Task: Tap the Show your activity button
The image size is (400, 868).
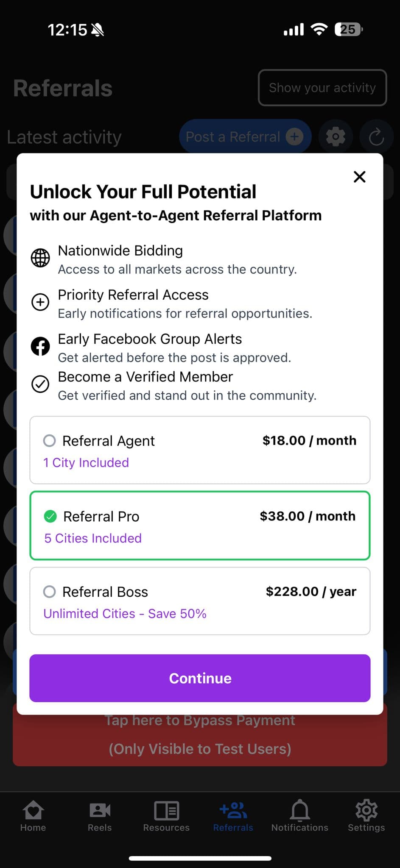Action: 322,88
